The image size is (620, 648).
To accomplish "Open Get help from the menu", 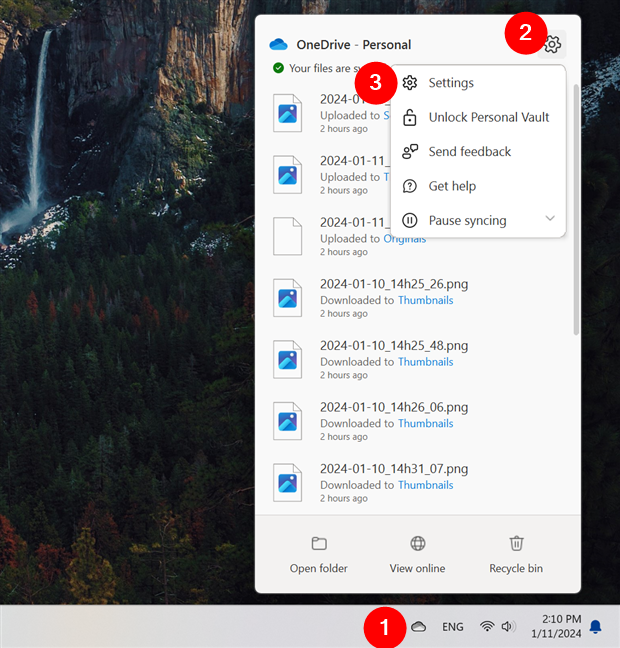I will tap(478, 186).
